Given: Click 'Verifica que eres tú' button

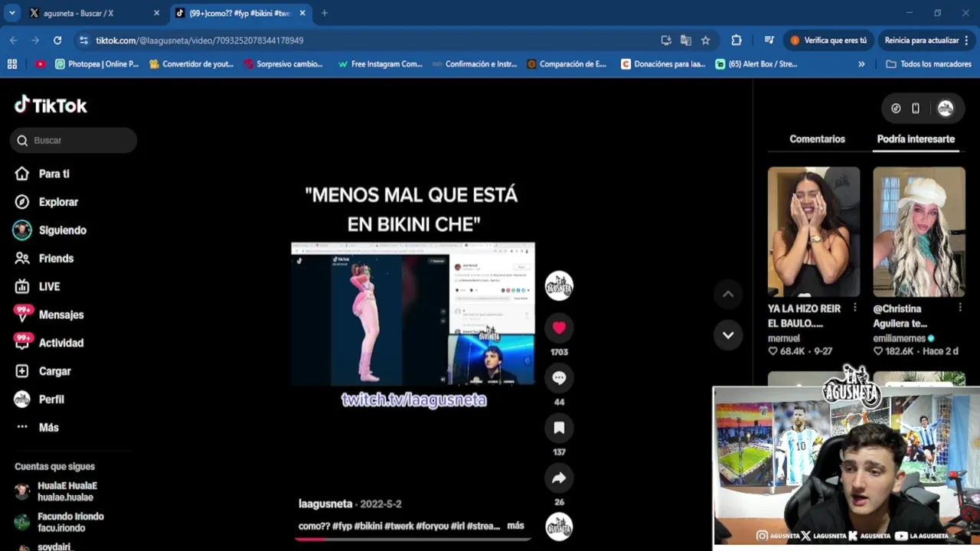Looking at the screenshot, I should click(x=828, y=41).
